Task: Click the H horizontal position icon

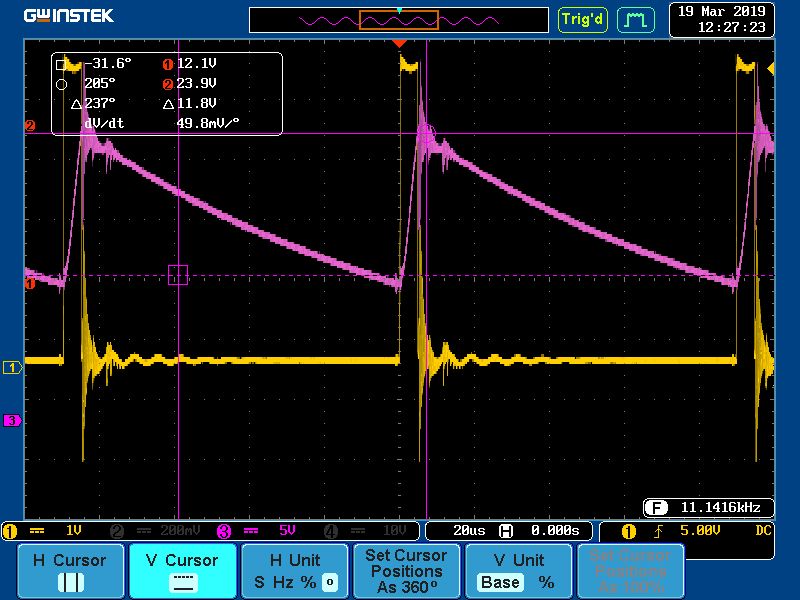Action: point(506,532)
